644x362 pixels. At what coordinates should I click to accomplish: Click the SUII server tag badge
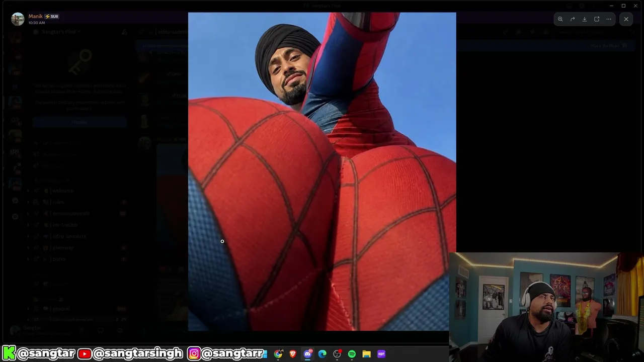(52, 16)
